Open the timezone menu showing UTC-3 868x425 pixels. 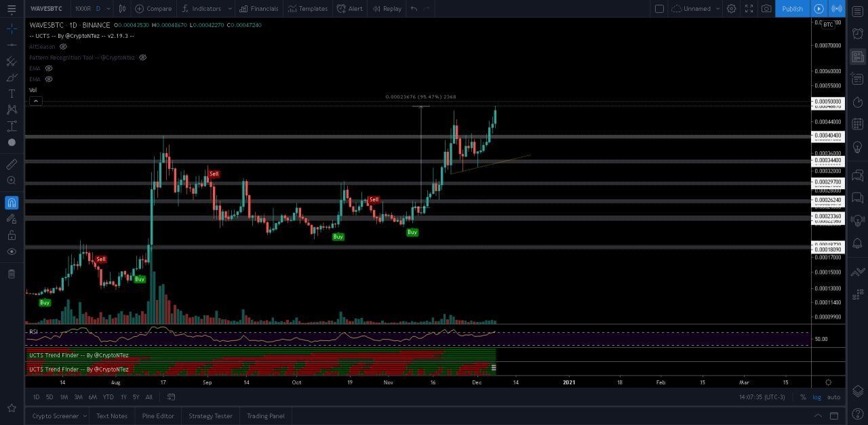(x=762, y=397)
